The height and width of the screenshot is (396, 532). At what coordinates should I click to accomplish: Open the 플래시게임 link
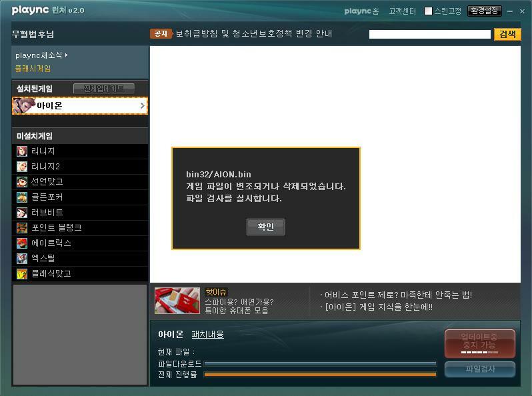click(33, 69)
